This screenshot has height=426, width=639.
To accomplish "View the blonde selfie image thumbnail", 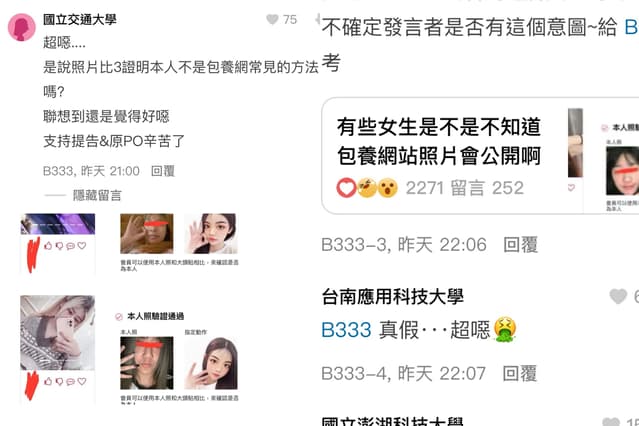I will point(57,333).
